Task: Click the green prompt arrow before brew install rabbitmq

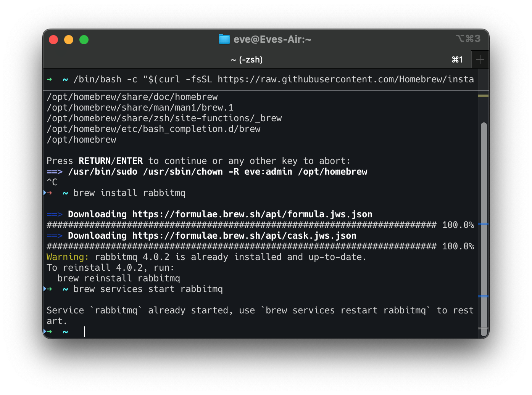Action: pyautogui.click(x=49, y=193)
